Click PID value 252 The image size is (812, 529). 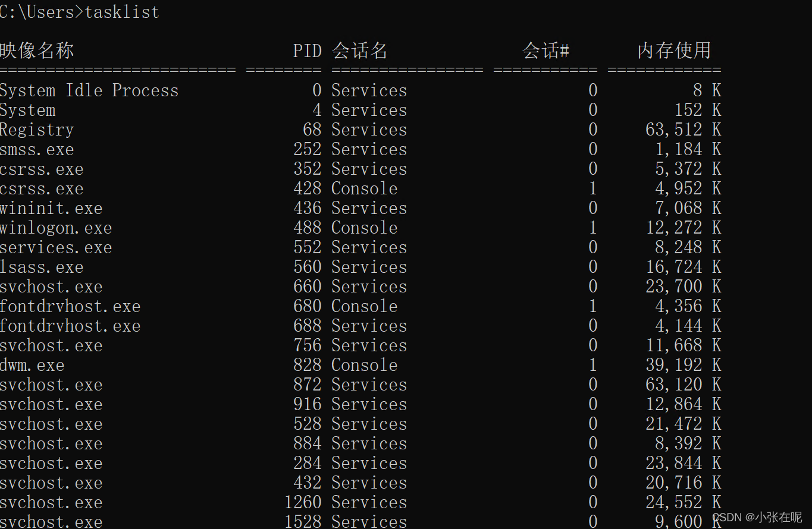pyautogui.click(x=307, y=149)
